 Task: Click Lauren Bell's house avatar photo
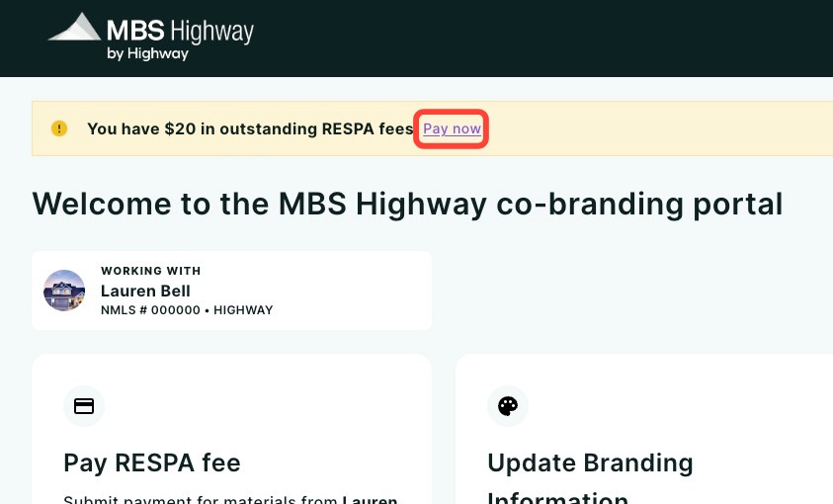pos(64,290)
